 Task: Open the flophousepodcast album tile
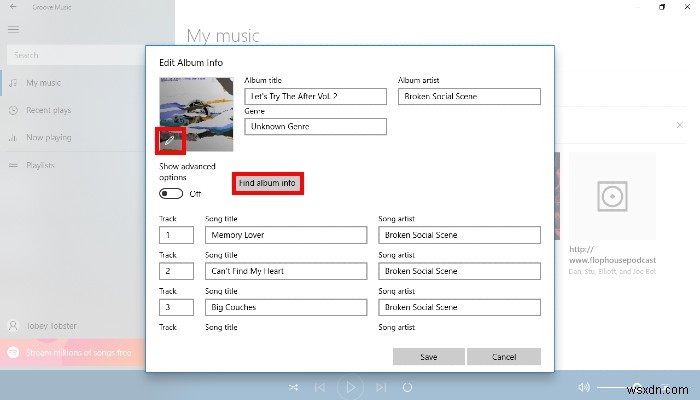(x=612, y=213)
